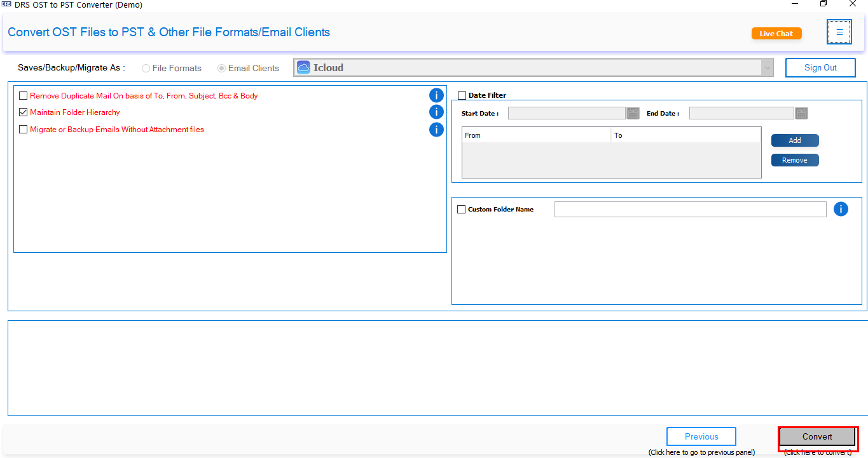
Task: Uncheck Maintain Folder Hierarchy
Action: pos(24,112)
